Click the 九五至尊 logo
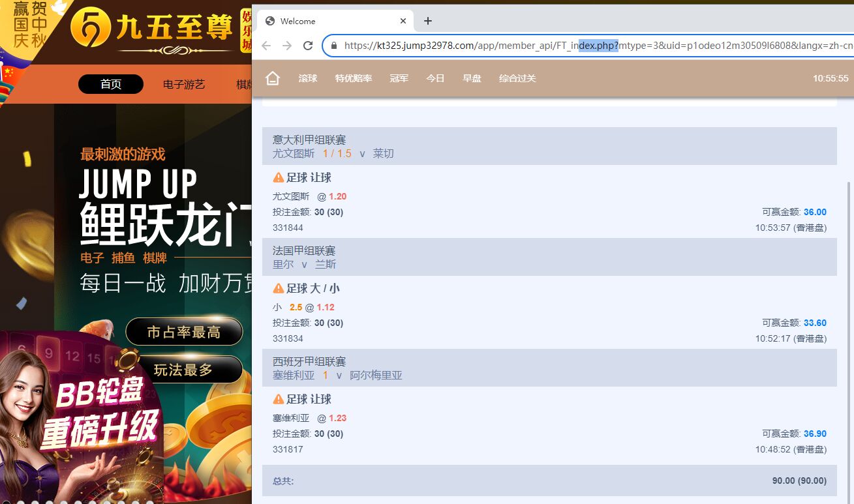Image resolution: width=854 pixels, height=504 pixels. [151, 29]
